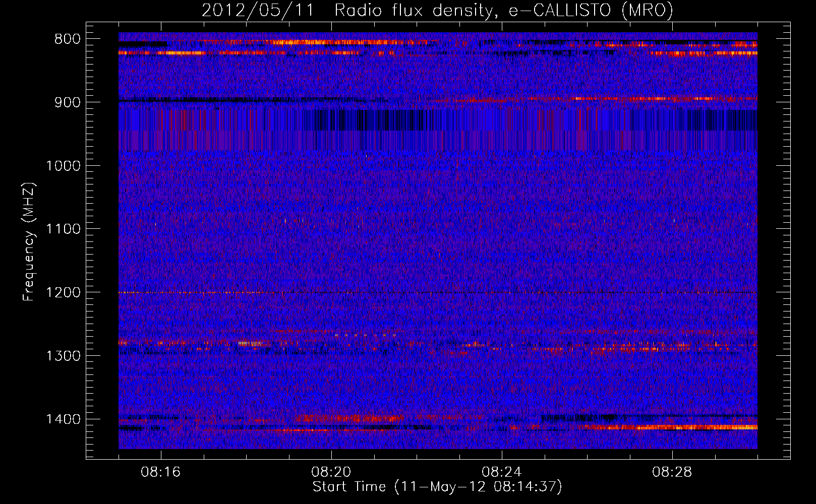Click the 08:24 time tick label
Screen dimensions: 816x504
(x=502, y=472)
